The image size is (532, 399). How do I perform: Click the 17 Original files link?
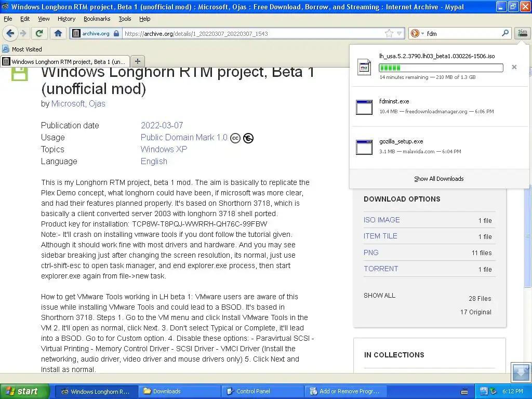[x=476, y=312]
